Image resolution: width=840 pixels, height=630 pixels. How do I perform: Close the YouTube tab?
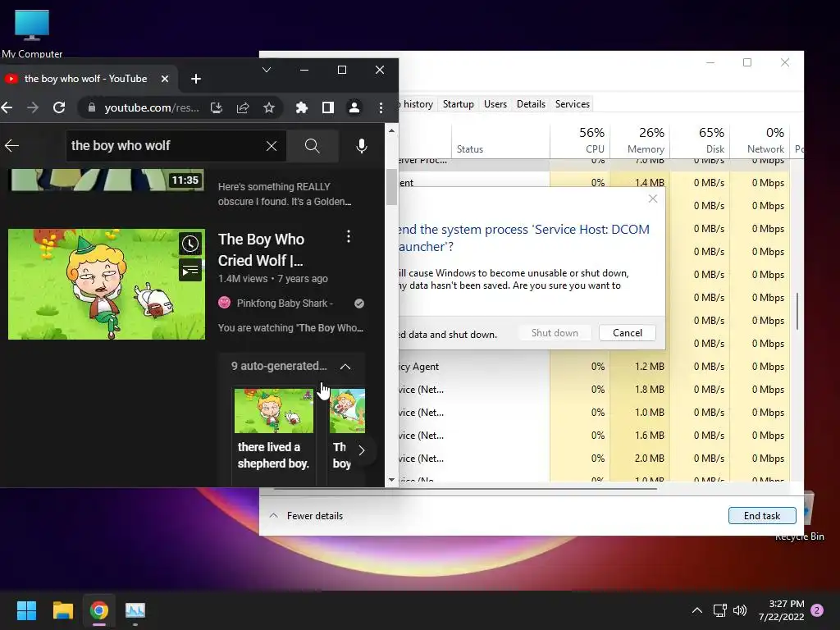tap(165, 79)
